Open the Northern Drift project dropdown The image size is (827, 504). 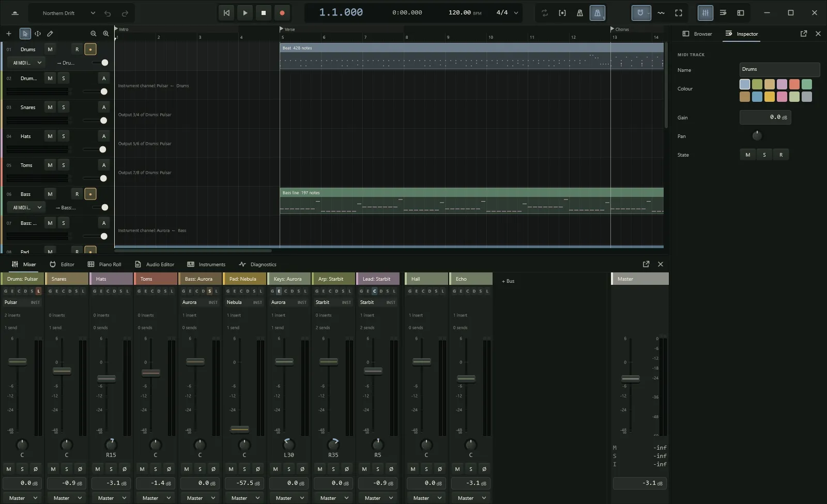pyautogui.click(x=69, y=13)
